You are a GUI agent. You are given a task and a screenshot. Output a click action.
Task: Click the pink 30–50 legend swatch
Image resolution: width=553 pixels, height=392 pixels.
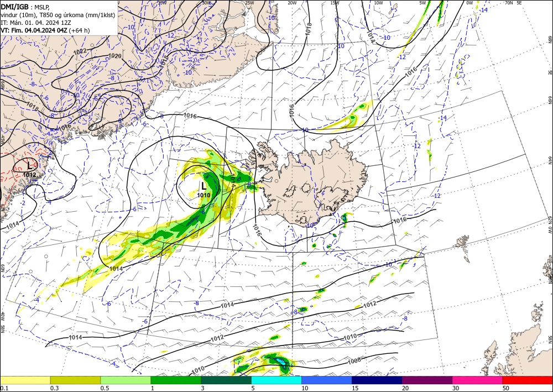coord(478,380)
